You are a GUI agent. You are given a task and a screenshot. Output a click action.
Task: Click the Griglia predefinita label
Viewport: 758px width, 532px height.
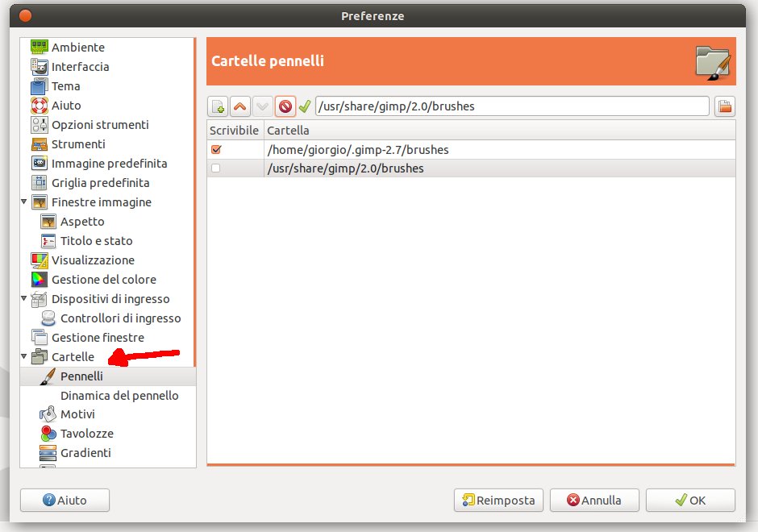point(101,183)
